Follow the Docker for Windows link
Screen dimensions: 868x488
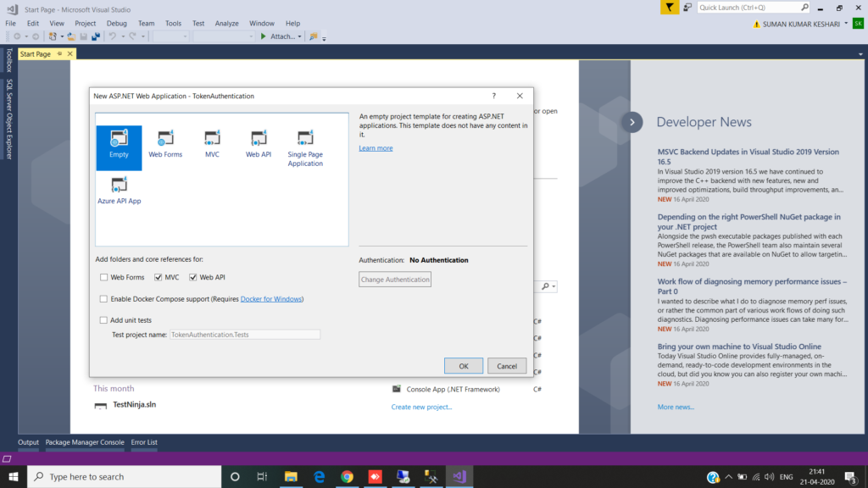tap(271, 299)
